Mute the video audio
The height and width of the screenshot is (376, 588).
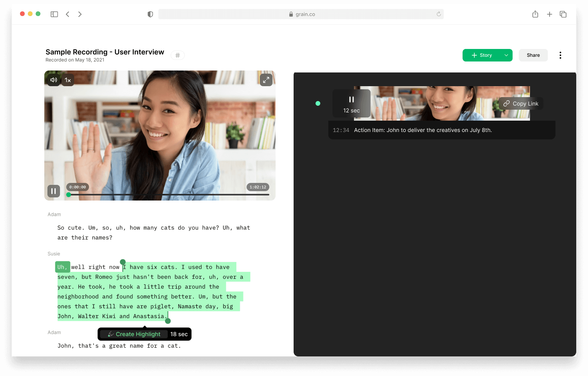(x=53, y=80)
